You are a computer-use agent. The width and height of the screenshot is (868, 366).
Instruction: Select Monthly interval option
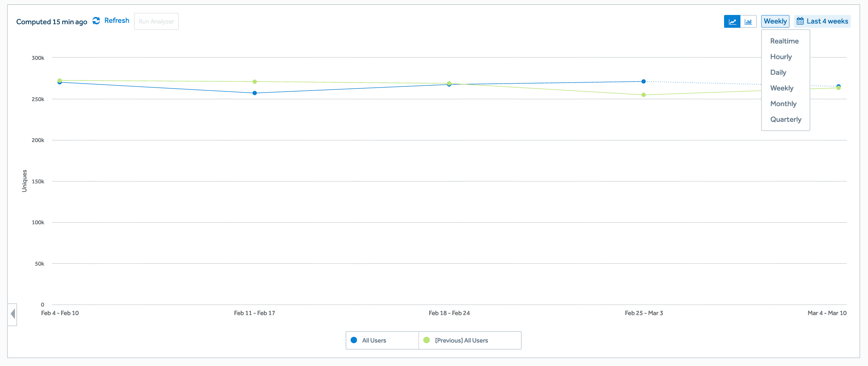pos(783,104)
